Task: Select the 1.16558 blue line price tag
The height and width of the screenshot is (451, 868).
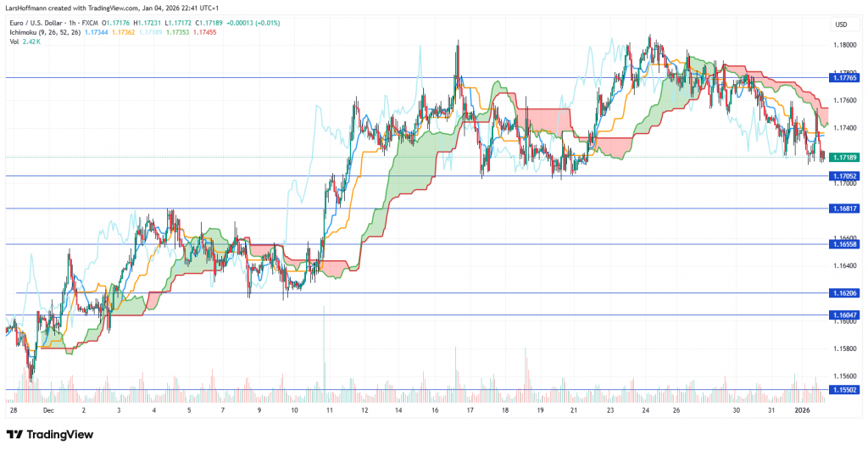Action: pyautogui.click(x=844, y=244)
